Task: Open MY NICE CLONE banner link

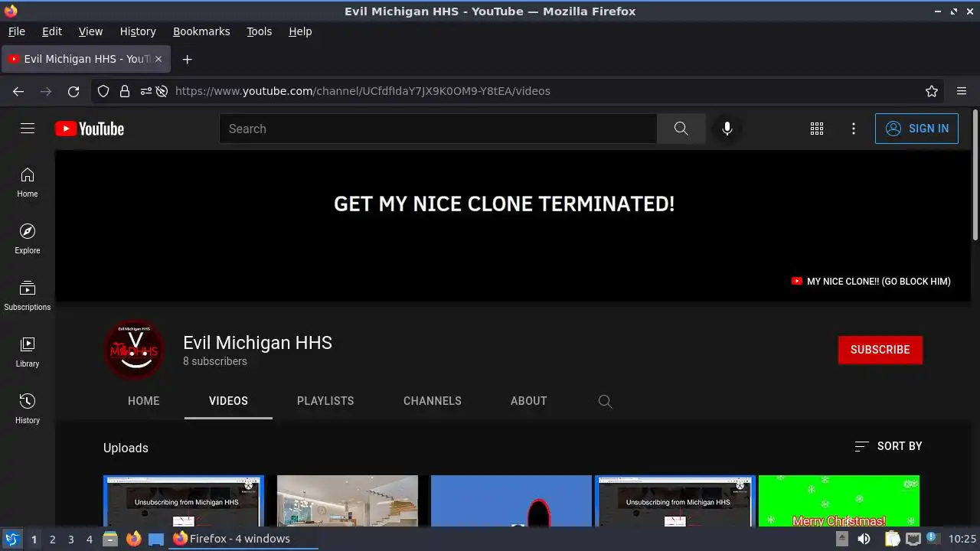Action: point(871,282)
